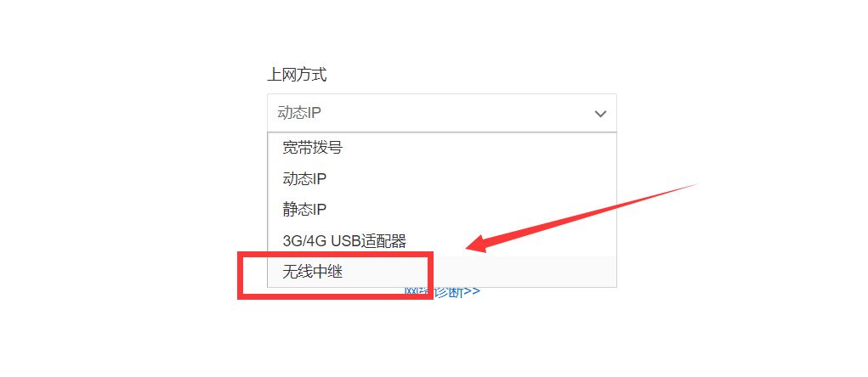Pick 3G/4G USB适配器 from the list
This screenshot has height=377, width=868.
coord(442,240)
